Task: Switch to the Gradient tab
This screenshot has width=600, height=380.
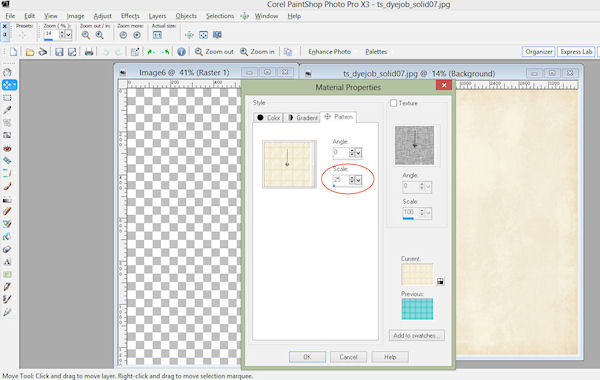Action: (x=302, y=117)
